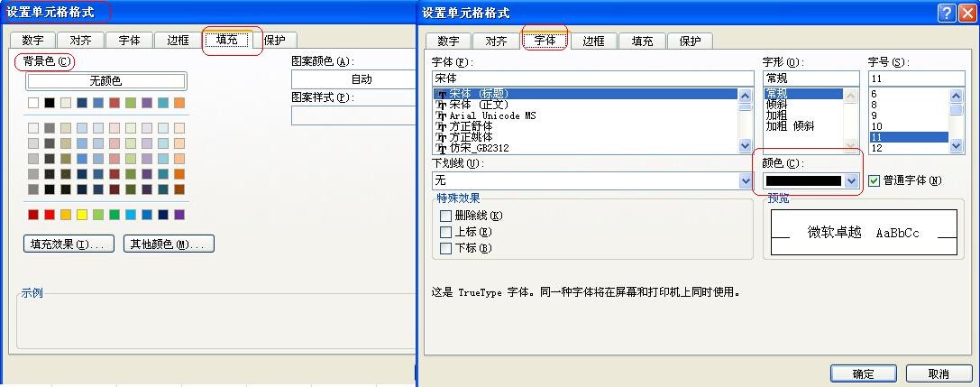This screenshot has height=387, width=980.
Task: Select size 12 in the 字号 list
Action: (909, 148)
